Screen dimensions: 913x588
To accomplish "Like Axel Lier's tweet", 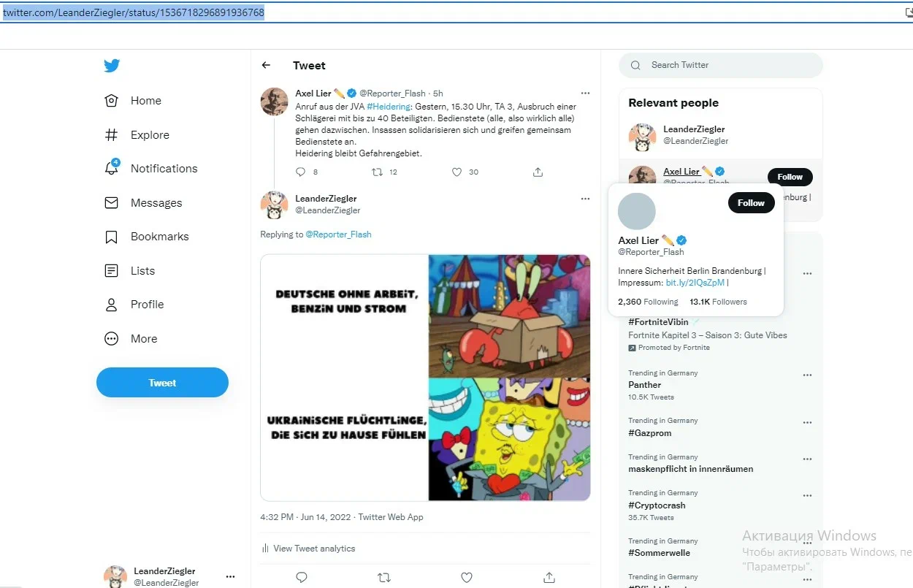I will [x=457, y=172].
